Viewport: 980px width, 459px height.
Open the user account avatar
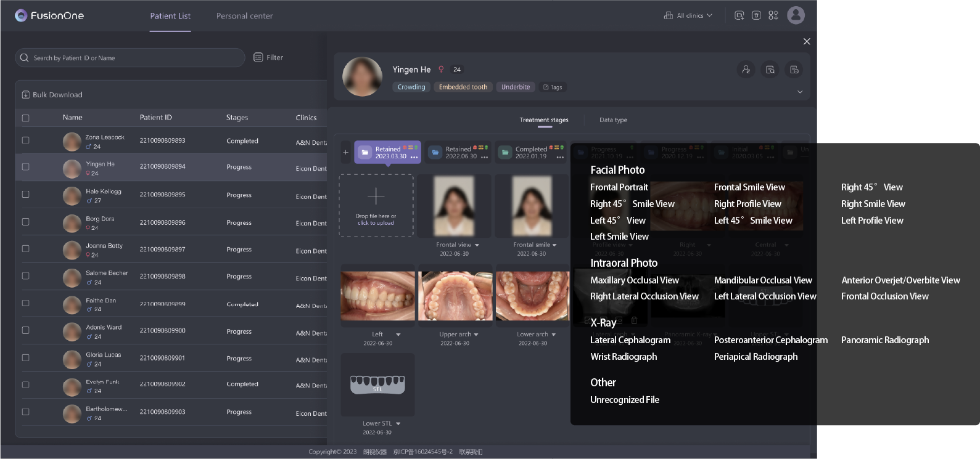(x=796, y=15)
